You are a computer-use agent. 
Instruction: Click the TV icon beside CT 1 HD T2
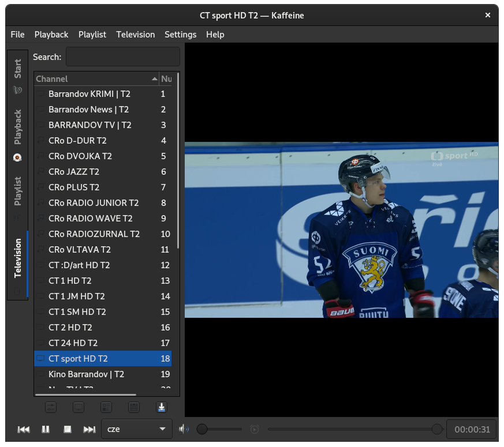click(x=40, y=281)
